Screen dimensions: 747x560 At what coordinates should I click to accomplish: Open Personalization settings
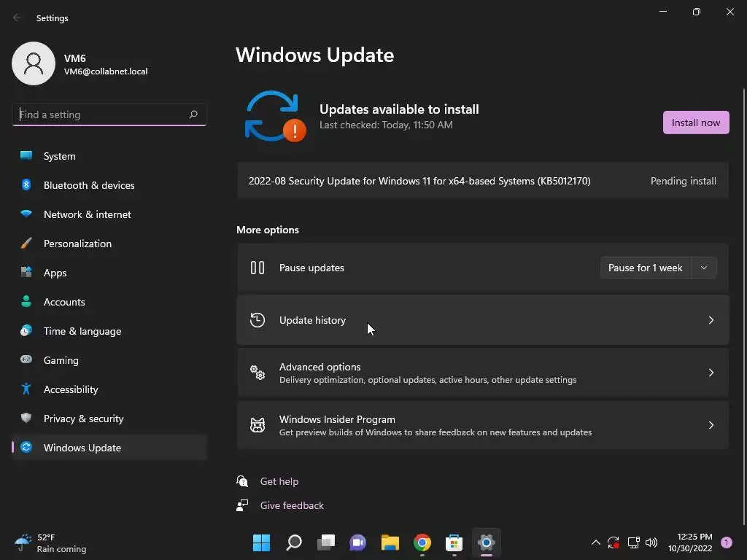(x=109, y=244)
